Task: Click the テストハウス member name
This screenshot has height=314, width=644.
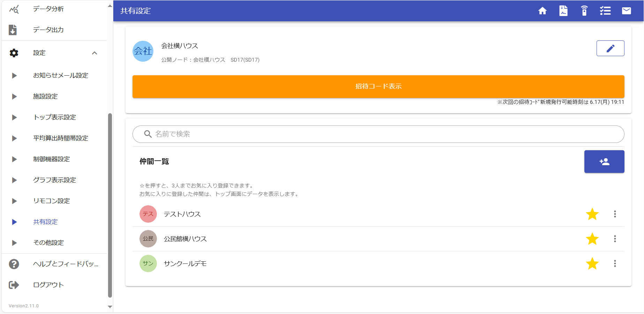Action: 182,214
